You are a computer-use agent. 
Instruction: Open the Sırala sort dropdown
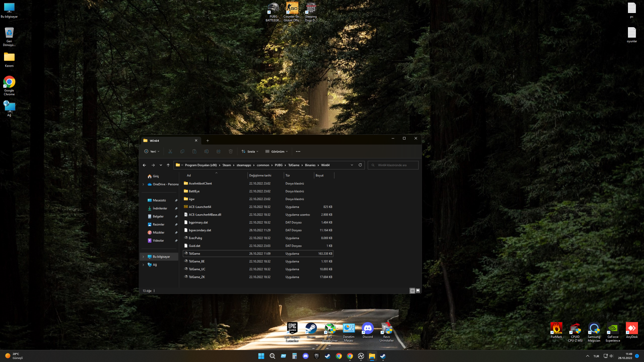point(250,152)
